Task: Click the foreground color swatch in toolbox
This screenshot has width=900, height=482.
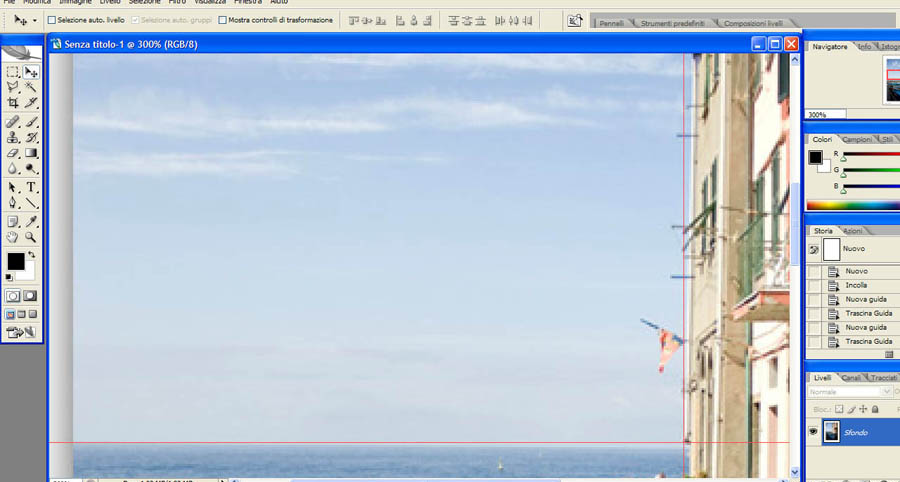Action: [15, 261]
